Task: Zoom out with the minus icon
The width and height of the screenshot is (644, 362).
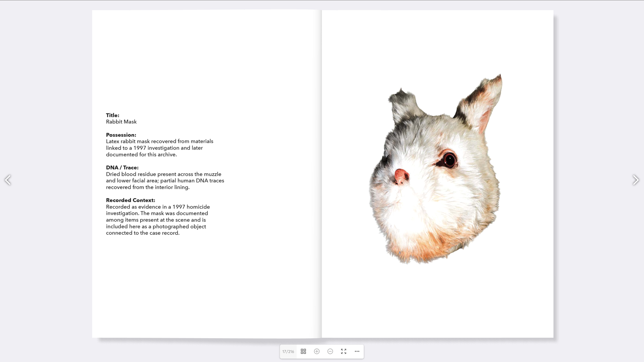Action: click(330, 351)
